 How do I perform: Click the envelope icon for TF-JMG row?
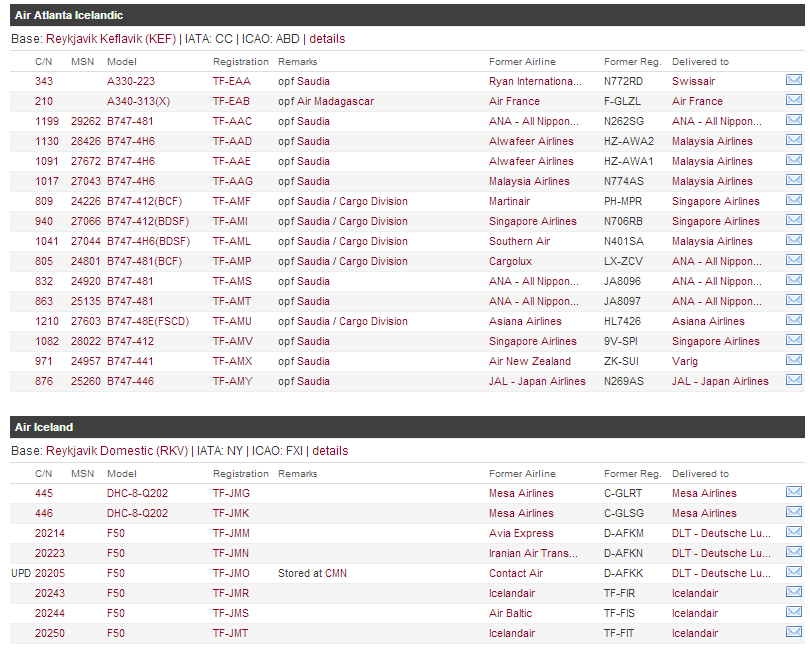[x=793, y=492]
